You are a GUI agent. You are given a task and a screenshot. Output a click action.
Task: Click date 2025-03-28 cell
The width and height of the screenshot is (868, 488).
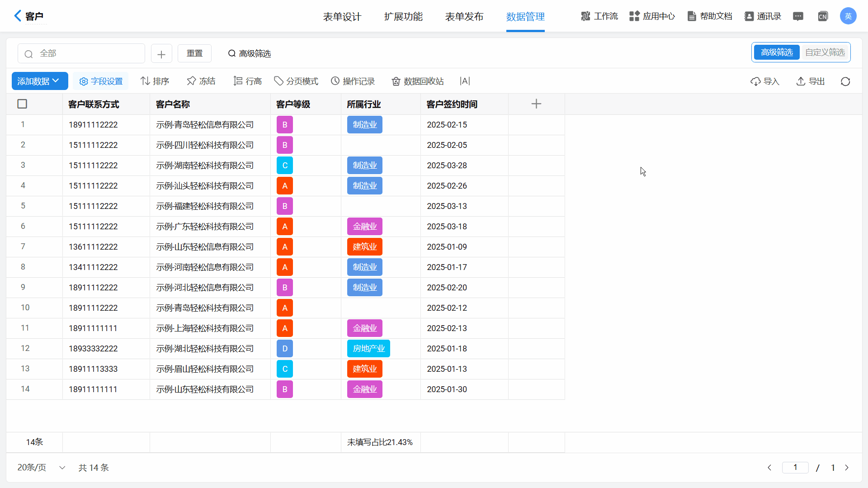pos(464,166)
